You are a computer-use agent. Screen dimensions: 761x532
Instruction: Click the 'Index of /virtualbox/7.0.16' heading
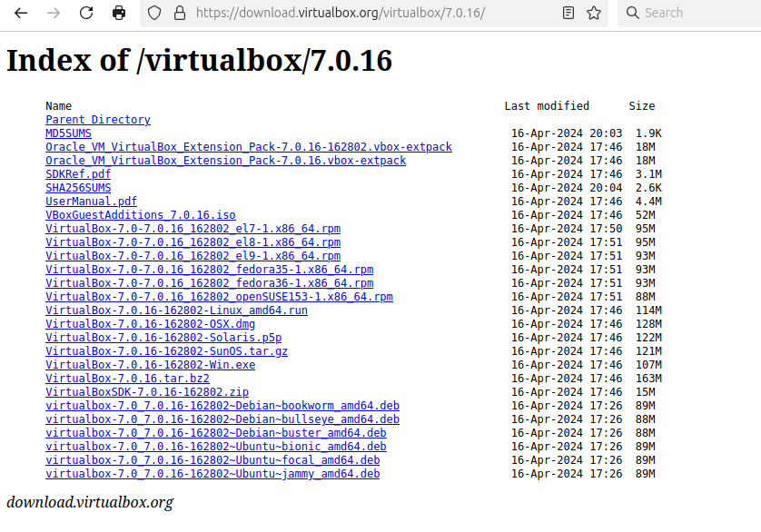(x=199, y=61)
